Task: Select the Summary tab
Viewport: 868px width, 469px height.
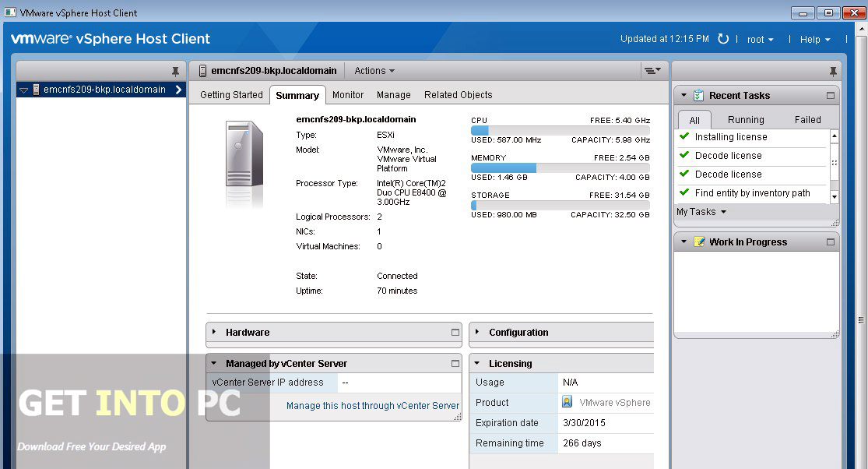Action: [x=297, y=95]
